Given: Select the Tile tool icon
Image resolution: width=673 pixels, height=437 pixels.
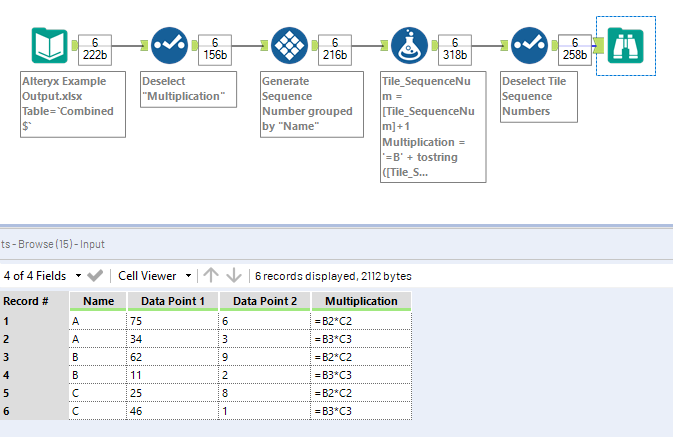Looking at the screenshot, I should (289, 46).
